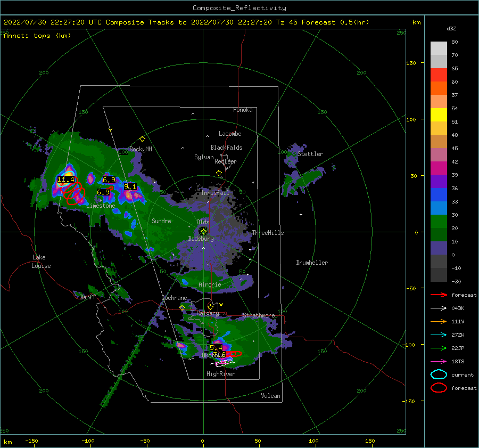
Task: Click the Stettler town label
Action: pyautogui.click(x=310, y=154)
